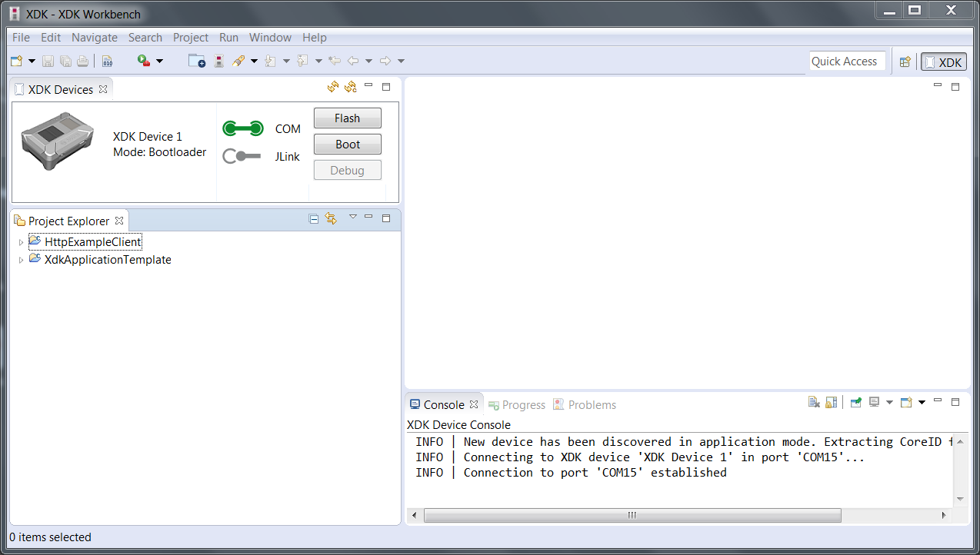Click the second refresh connections icon
This screenshot has height=555, width=980.
tap(351, 87)
